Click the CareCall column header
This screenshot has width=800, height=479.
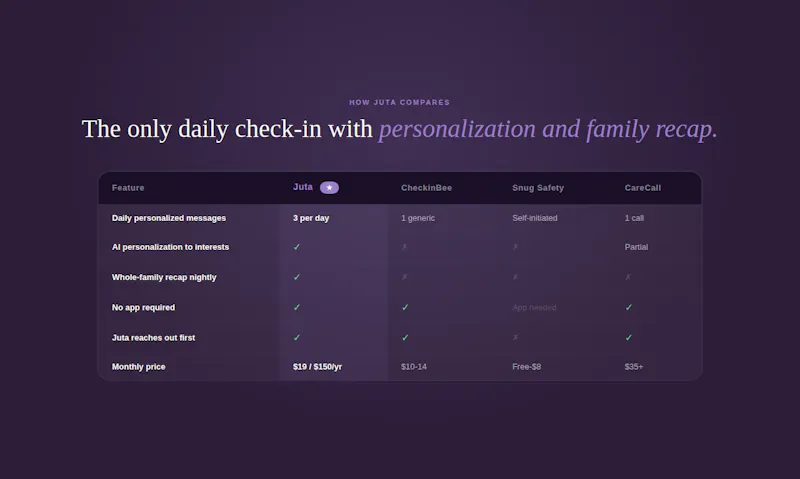[x=643, y=188]
